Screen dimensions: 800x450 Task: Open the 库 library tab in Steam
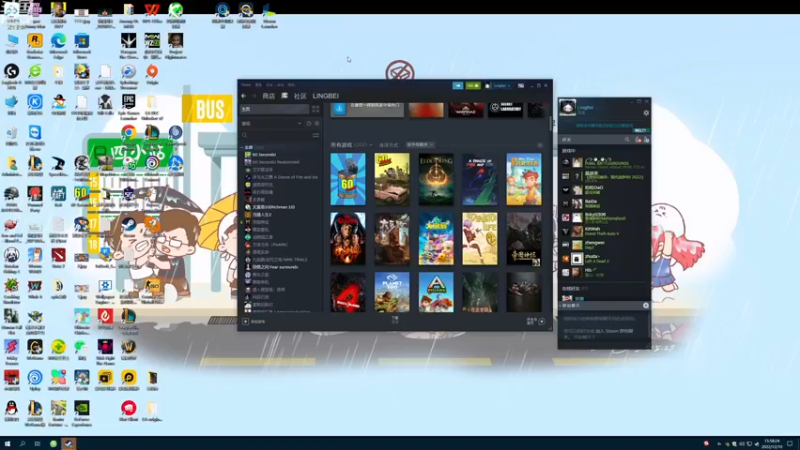pyautogui.click(x=284, y=96)
